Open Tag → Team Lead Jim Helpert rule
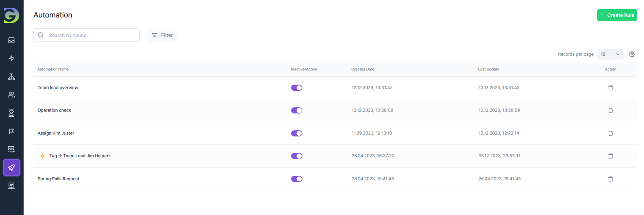This screenshot has height=215, width=644. [x=80, y=156]
